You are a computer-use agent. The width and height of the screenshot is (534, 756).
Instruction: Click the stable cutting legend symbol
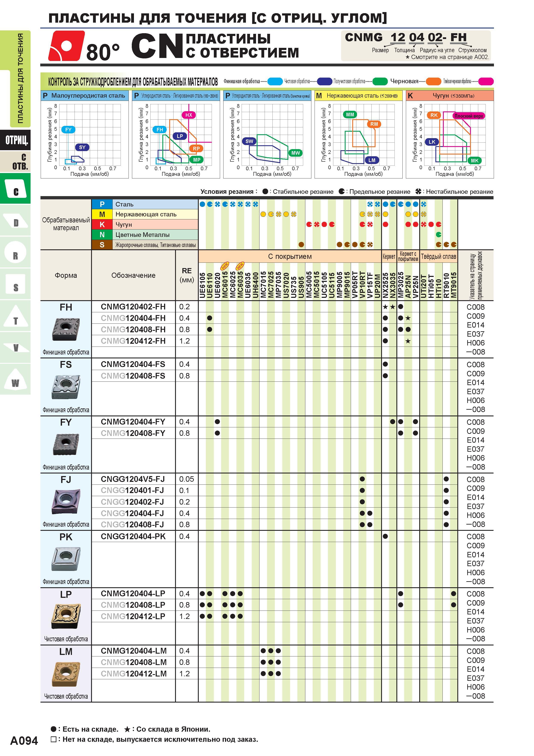click(x=265, y=192)
